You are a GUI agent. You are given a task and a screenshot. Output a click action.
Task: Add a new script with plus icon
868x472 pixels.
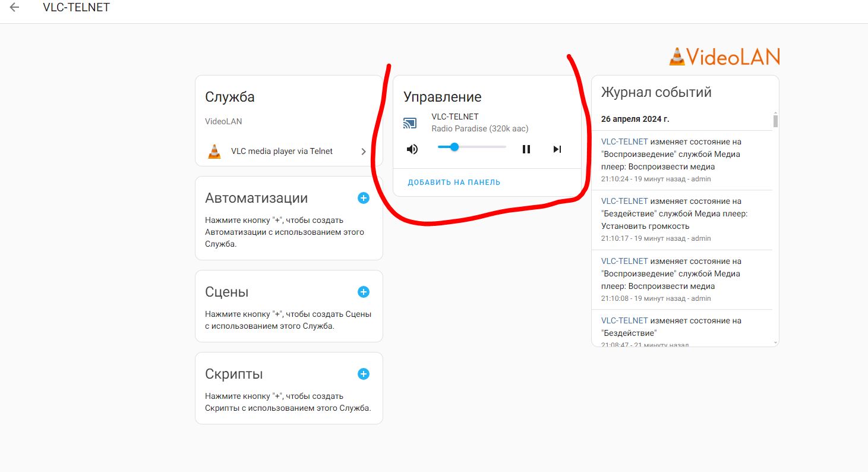pos(364,374)
